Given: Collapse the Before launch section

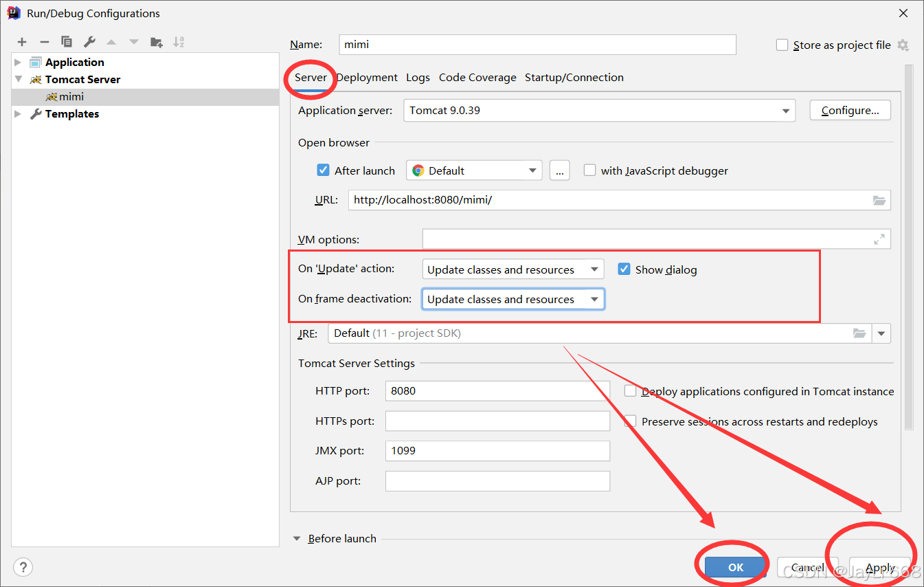Looking at the screenshot, I should tap(297, 539).
